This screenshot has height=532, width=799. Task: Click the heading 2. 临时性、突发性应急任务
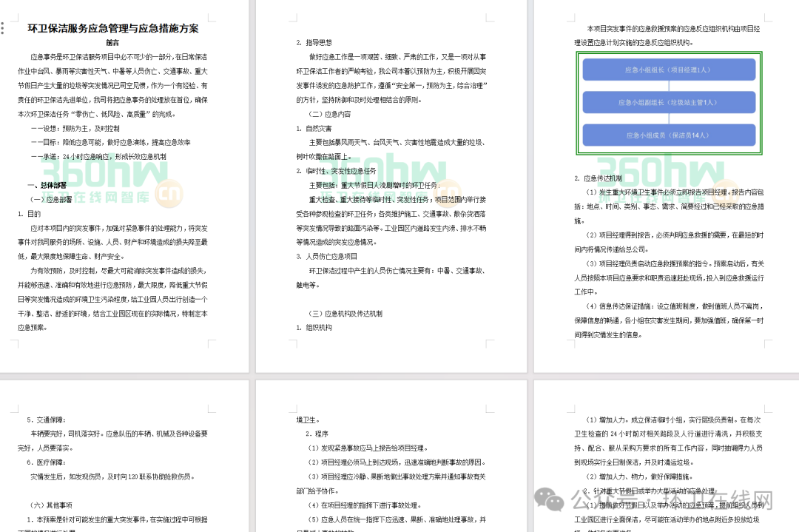tap(337, 171)
